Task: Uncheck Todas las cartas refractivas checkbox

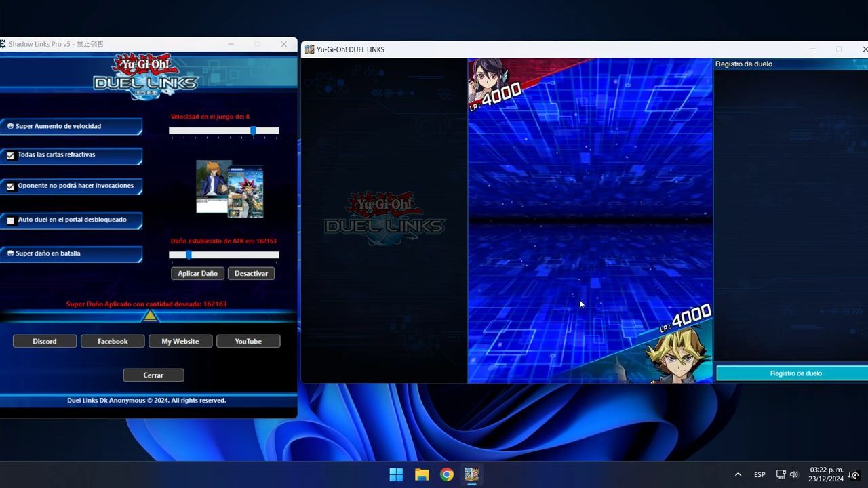Action: tap(11, 155)
